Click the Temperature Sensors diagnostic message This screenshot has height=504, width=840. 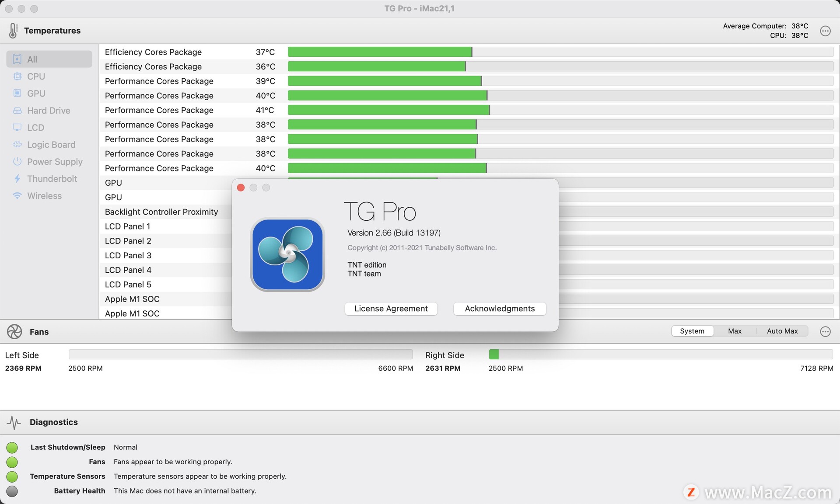tap(200, 476)
